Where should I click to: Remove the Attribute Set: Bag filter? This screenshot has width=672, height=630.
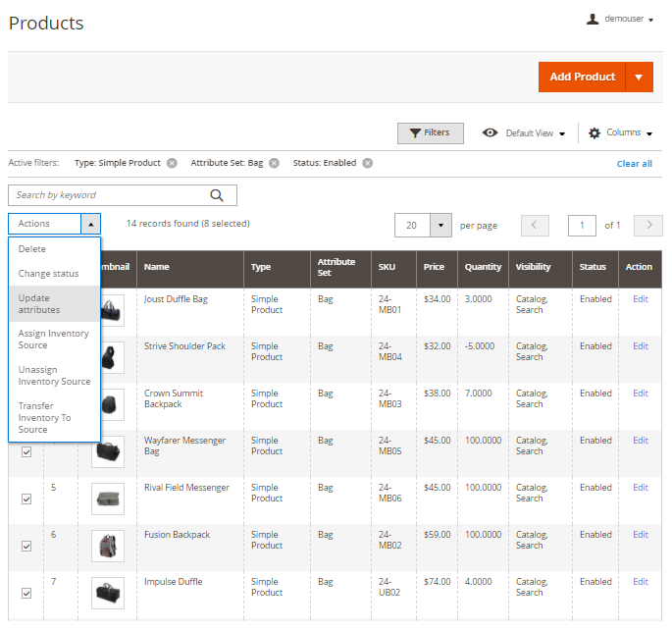(x=274, y=163)
